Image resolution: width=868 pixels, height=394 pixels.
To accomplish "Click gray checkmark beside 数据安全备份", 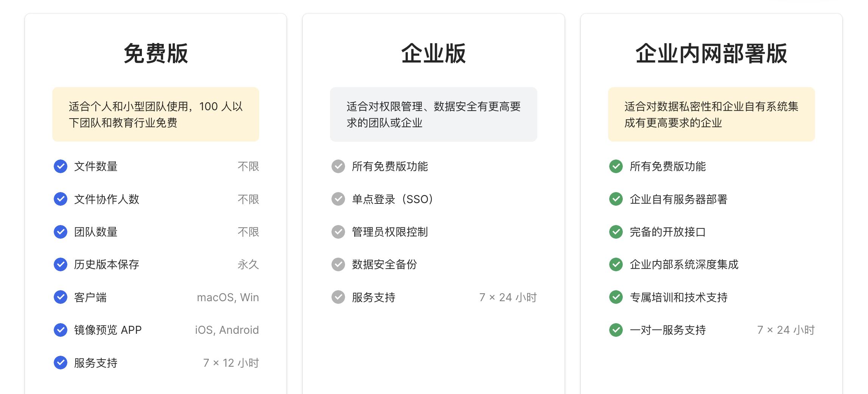I will click(x=338, y=264).
